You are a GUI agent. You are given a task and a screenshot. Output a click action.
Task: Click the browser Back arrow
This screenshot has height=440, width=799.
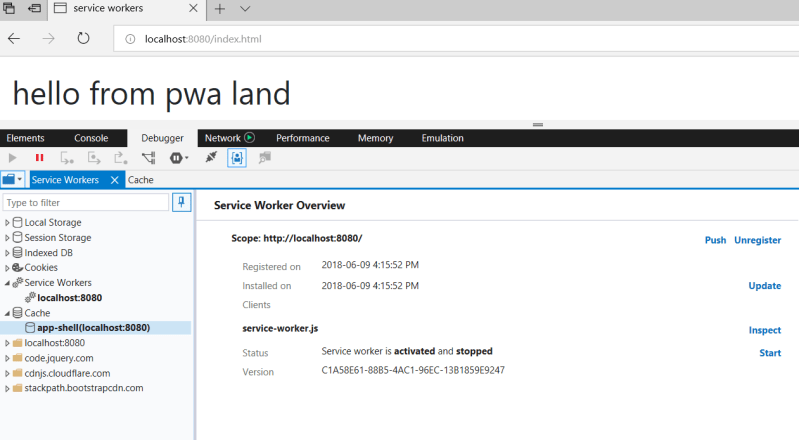click(x=14, y=39)
